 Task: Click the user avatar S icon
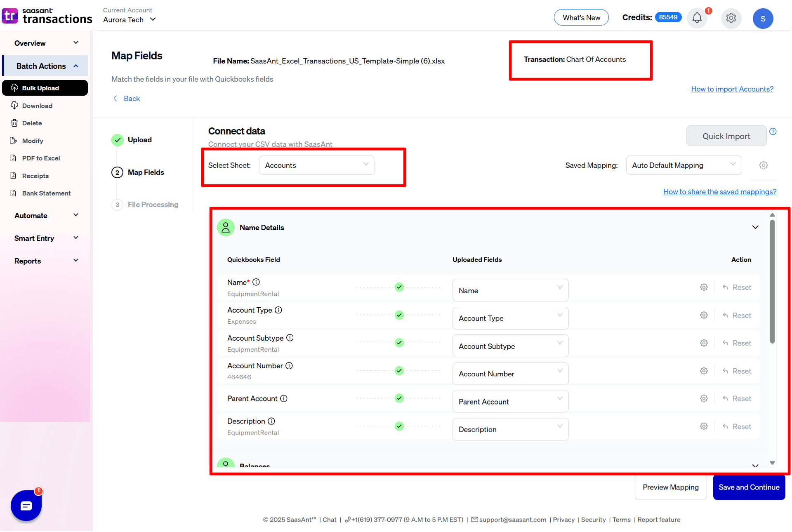[763, 19]
